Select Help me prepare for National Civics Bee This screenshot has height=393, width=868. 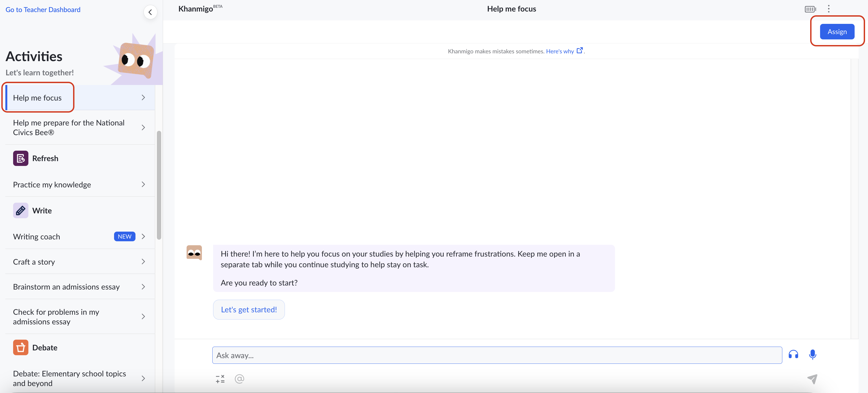(x=80, y=128)
